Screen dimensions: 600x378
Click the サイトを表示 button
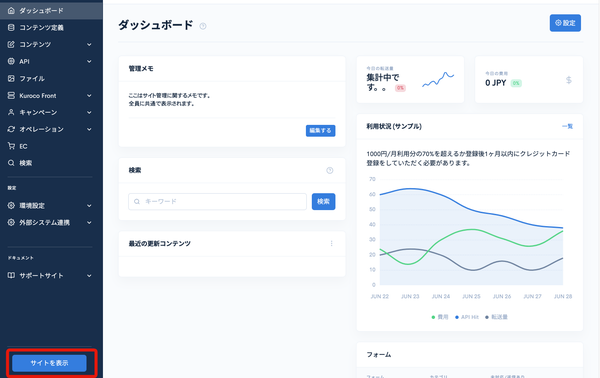click(x=49, y=363)
